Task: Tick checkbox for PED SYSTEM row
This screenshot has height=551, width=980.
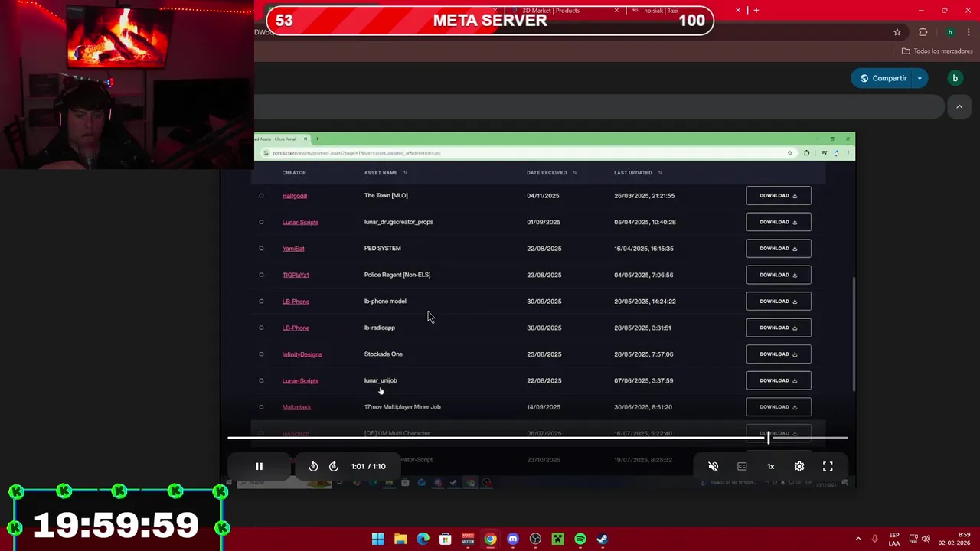Action: 261,249
